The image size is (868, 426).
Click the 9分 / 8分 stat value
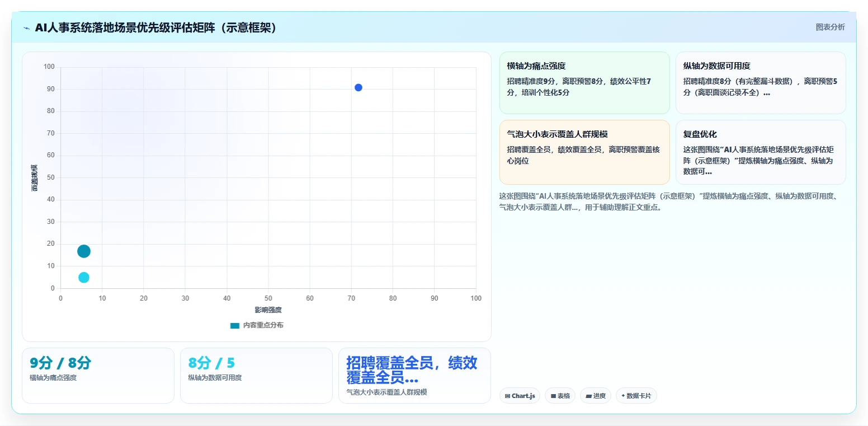coord(60,363)
